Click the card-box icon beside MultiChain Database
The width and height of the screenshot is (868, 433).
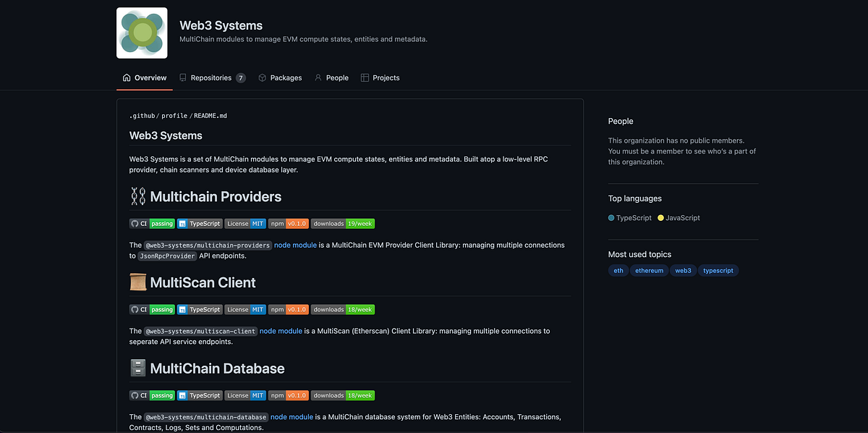(137, 368)
